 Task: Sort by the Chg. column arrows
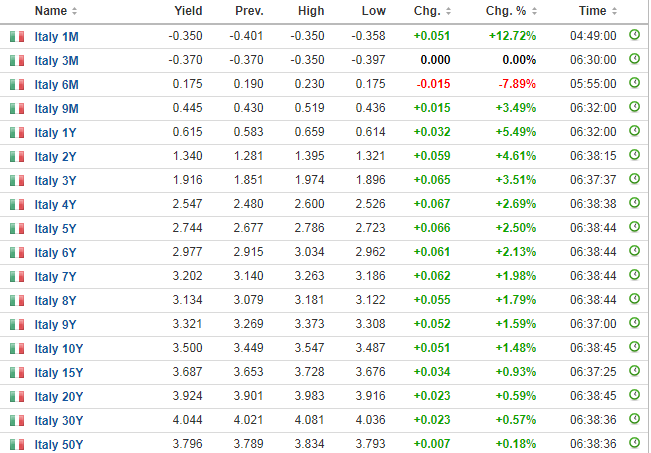(x=448, y=11)
